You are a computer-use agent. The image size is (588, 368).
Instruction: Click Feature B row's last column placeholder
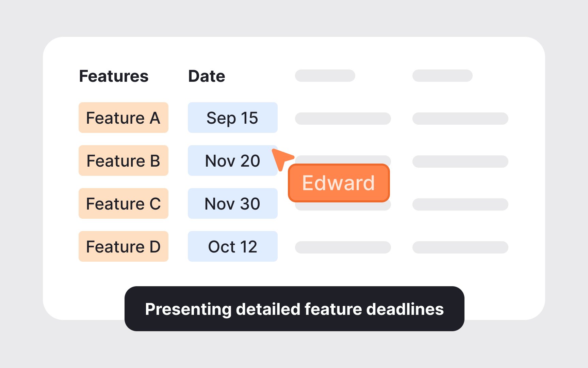pos(460,162)
